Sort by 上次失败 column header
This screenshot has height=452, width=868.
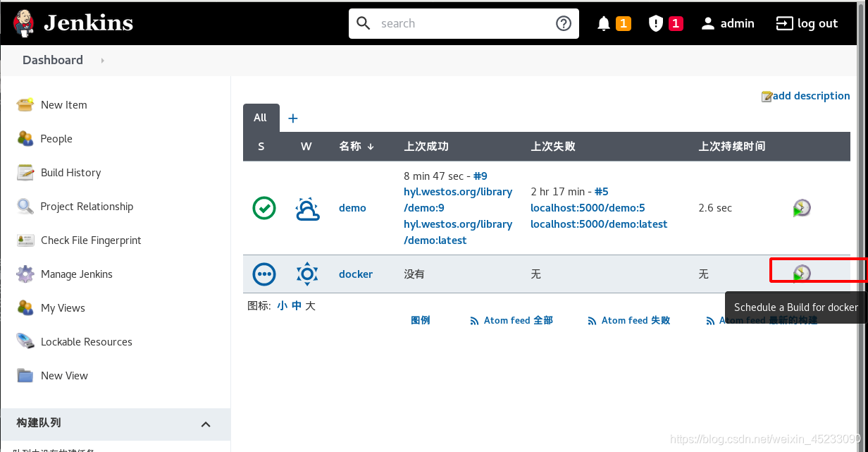coord(553,147)
